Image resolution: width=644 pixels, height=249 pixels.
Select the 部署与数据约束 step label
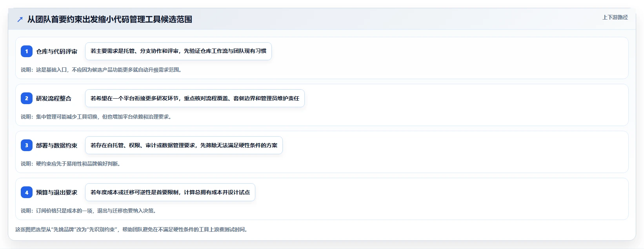click(57, 145)
